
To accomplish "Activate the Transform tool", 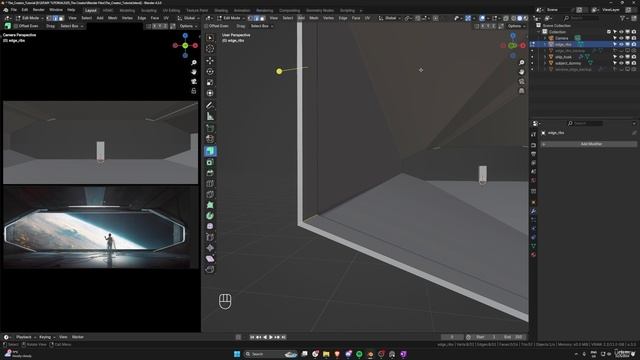I will point(210,93).
